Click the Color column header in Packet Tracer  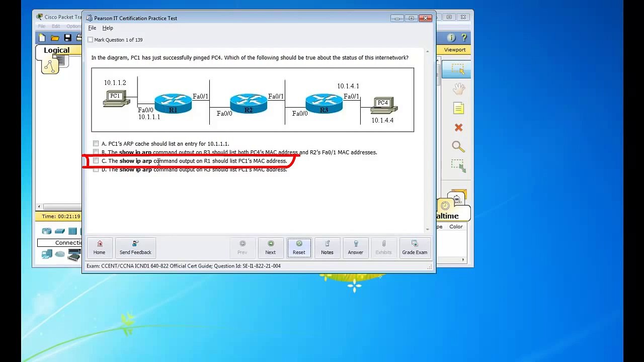456,227
